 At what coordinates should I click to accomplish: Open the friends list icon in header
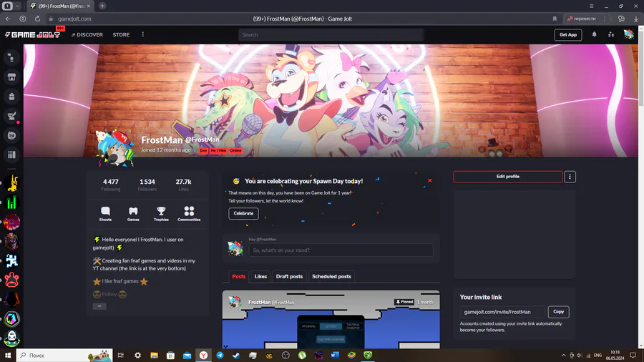[611, 34]
